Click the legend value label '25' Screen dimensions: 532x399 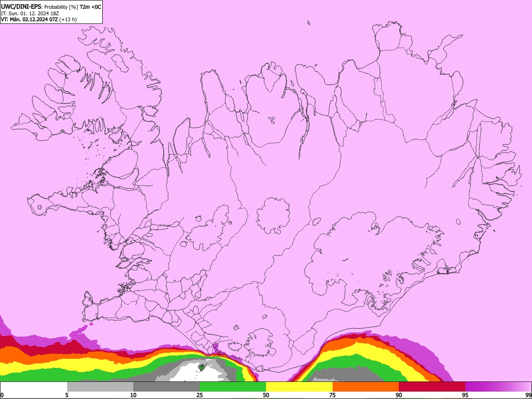coord(199,395)
